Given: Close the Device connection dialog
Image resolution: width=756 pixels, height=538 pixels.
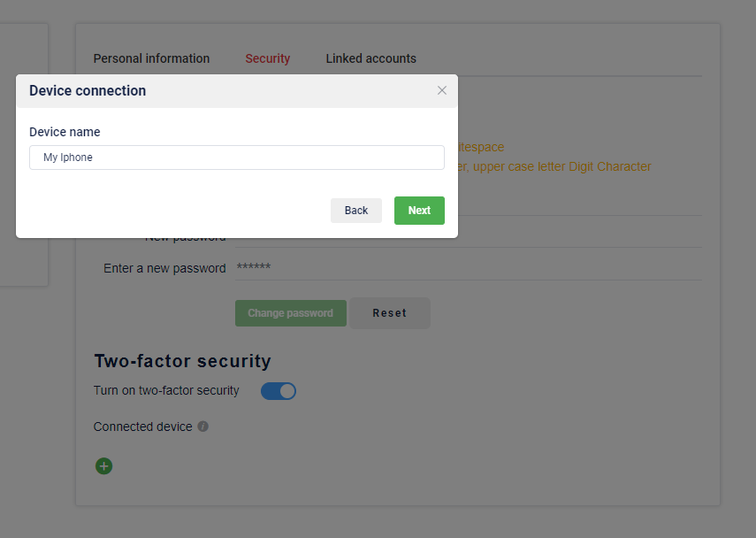Looking at the screenshot, I should [x=442, y=90].
